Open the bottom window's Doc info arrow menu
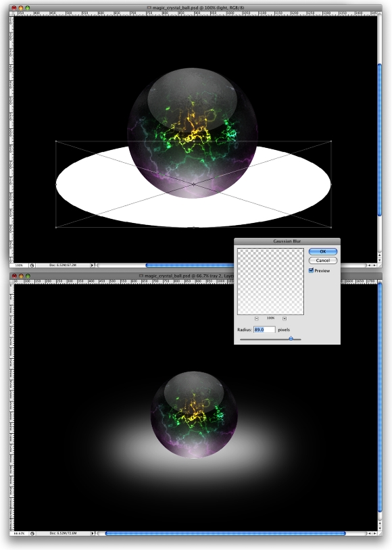Image resolution: width=392 pixels, height=550 pixels. click(x=93, y=534)
